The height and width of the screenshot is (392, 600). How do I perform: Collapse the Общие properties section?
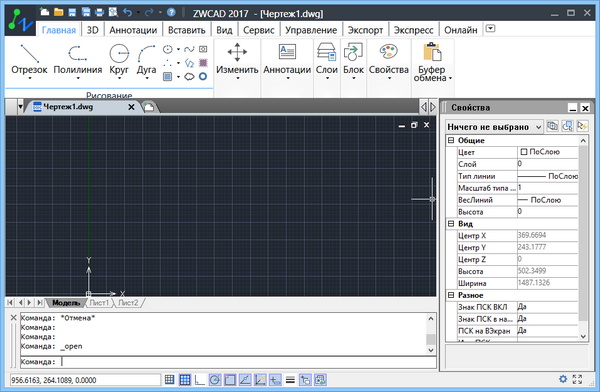(x=451, y=140)
